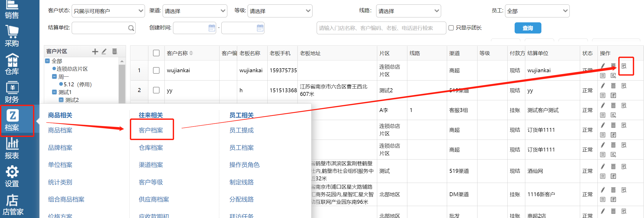Click the 客户片区 tree scrollbar up arrow

[122, 61]
